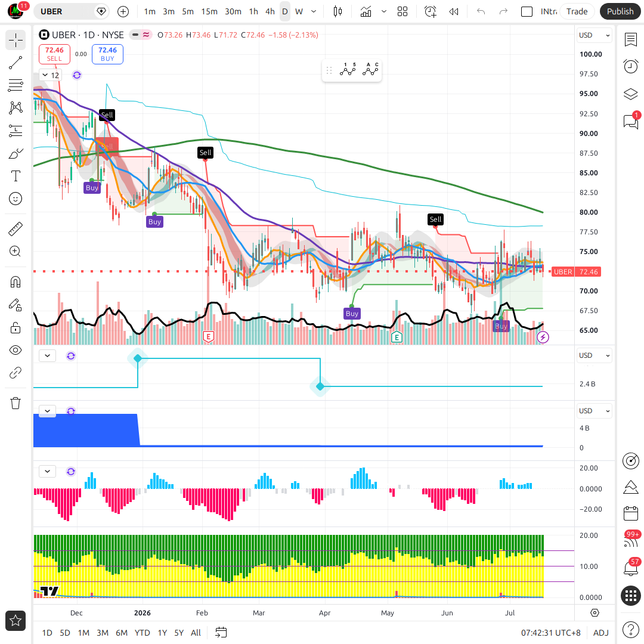Toggle lock all drawings
Image resolution: width=644 pixels, height=644 pixels.
[16, 328]
